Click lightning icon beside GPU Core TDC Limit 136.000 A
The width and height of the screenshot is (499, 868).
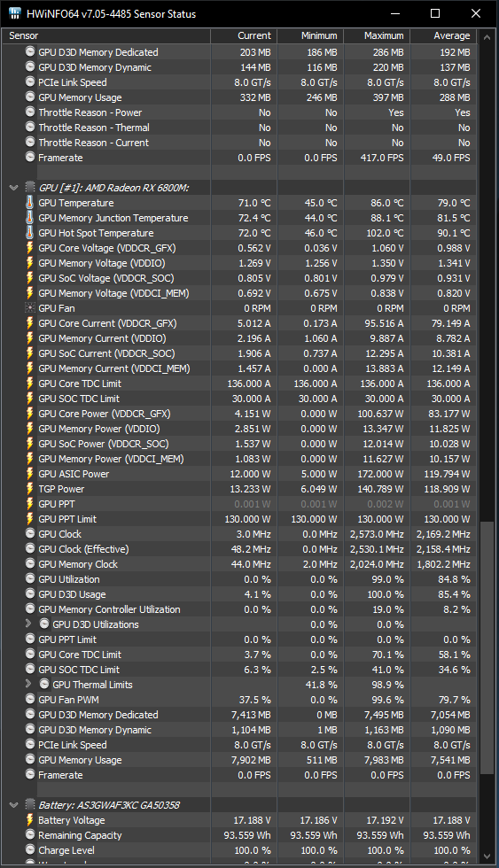pos(30,383)
